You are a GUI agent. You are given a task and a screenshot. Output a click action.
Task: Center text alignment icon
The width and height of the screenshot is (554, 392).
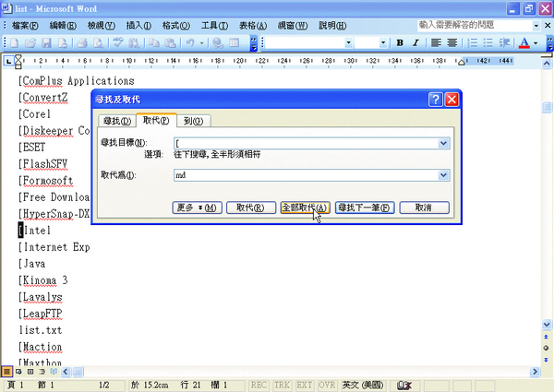[452, 43]
